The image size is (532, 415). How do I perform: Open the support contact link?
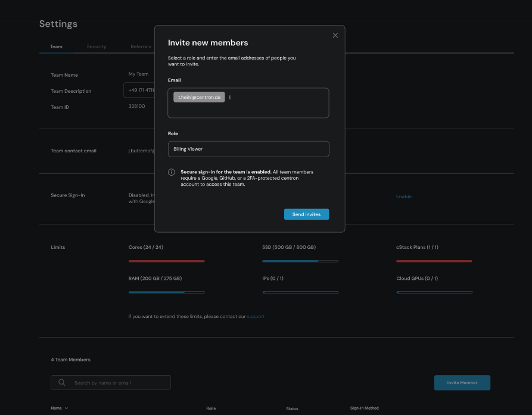pos(256,316)
